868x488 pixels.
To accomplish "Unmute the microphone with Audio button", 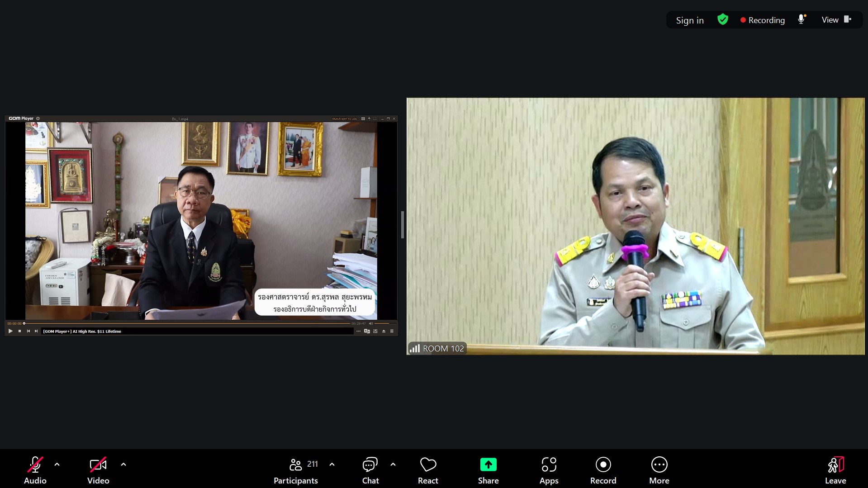I will coord(35,470).
